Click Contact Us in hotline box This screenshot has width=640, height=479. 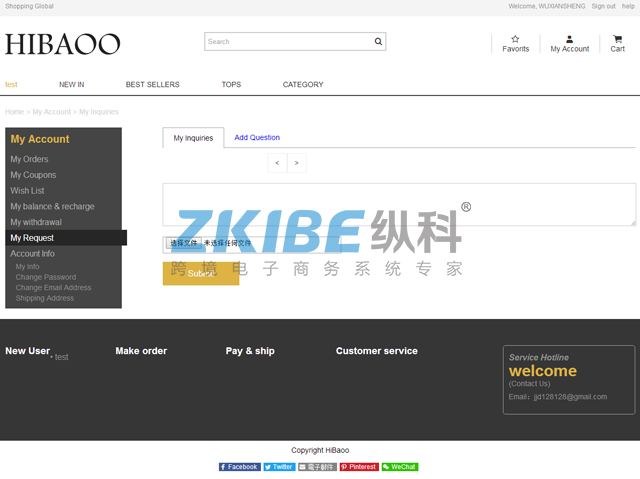(x=529, y=384)
